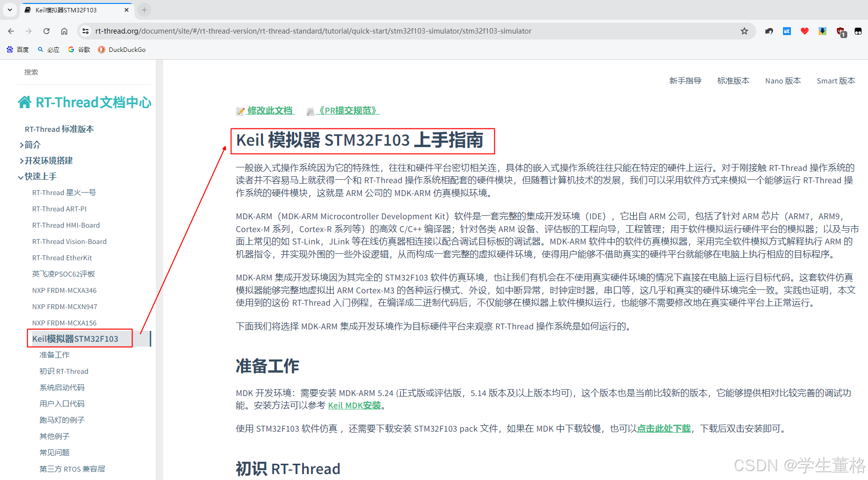Click the browser forward arrow

click(x=29, y=31)
